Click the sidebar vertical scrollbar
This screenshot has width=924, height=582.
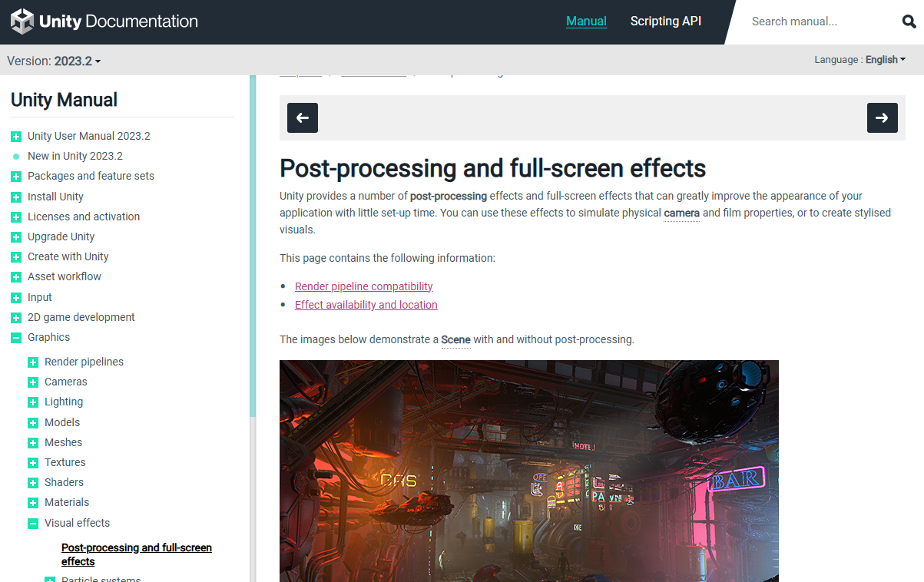tap(253, 246)
